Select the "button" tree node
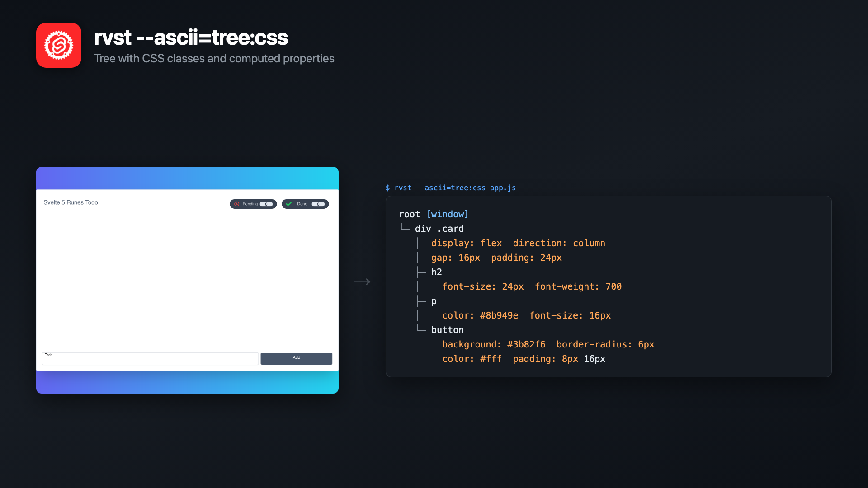 [448, 330]
